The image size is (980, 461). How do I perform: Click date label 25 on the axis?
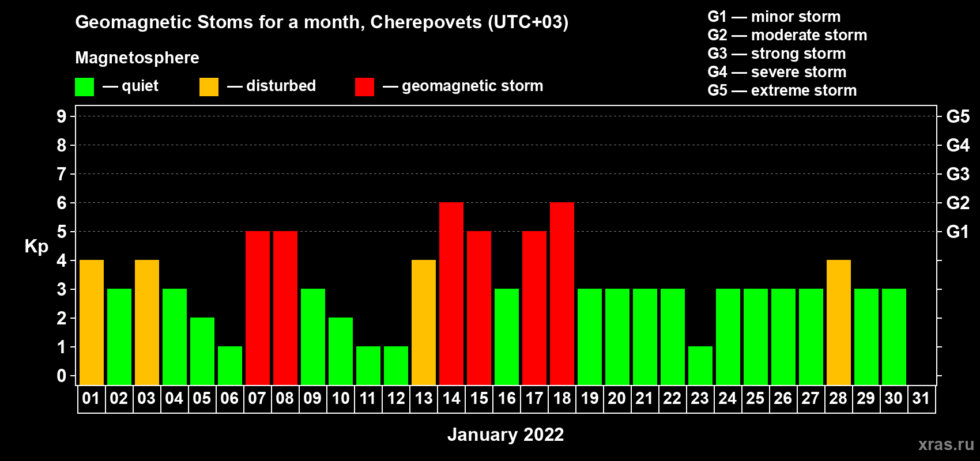click(755, 398)
